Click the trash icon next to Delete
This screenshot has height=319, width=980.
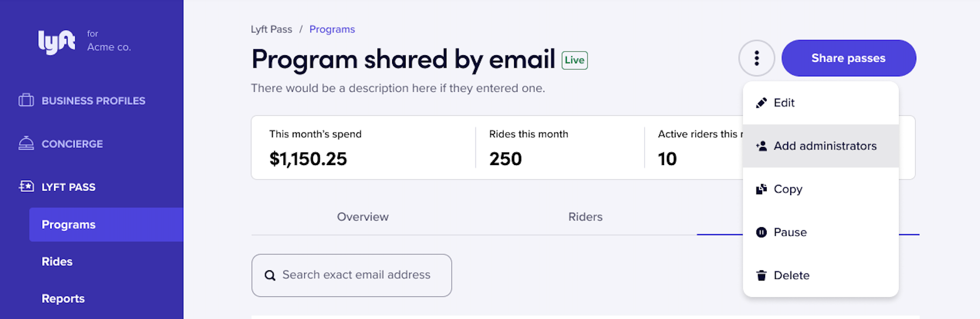[x=761, y=275]
